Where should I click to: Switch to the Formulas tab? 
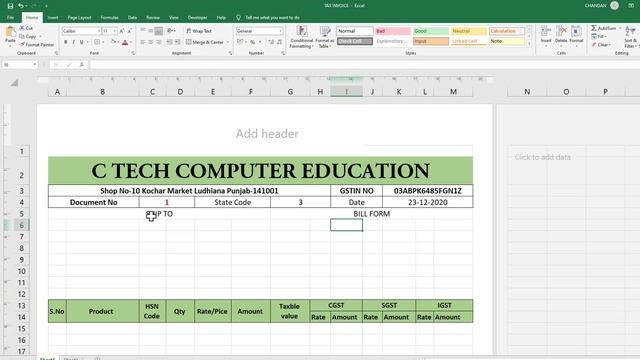(x=109, y=18)
